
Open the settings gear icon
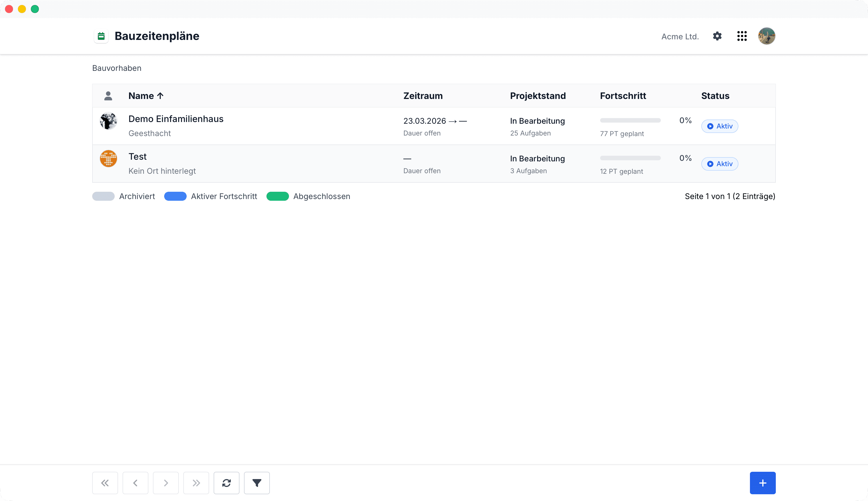click(717, 36)
